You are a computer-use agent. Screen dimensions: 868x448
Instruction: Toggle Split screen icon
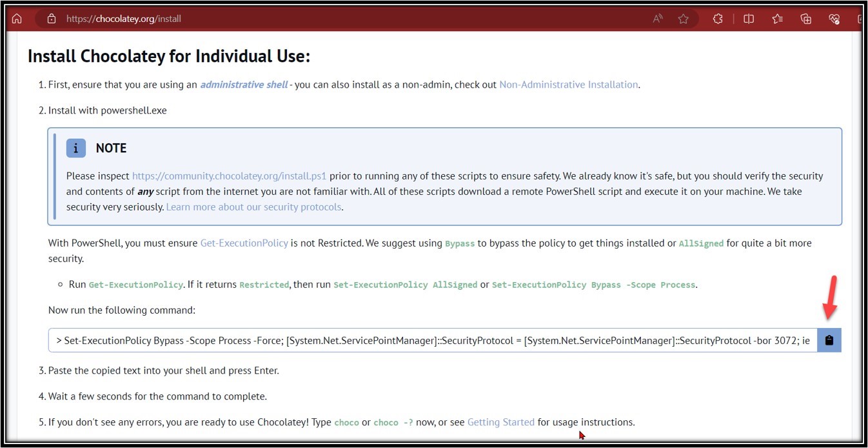point(749,19)
